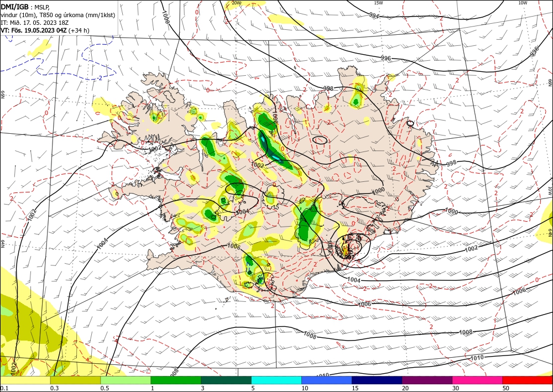Click the '0.3' legend scale value
Viewport: 553px width, 392px height.
pos(54,388)
